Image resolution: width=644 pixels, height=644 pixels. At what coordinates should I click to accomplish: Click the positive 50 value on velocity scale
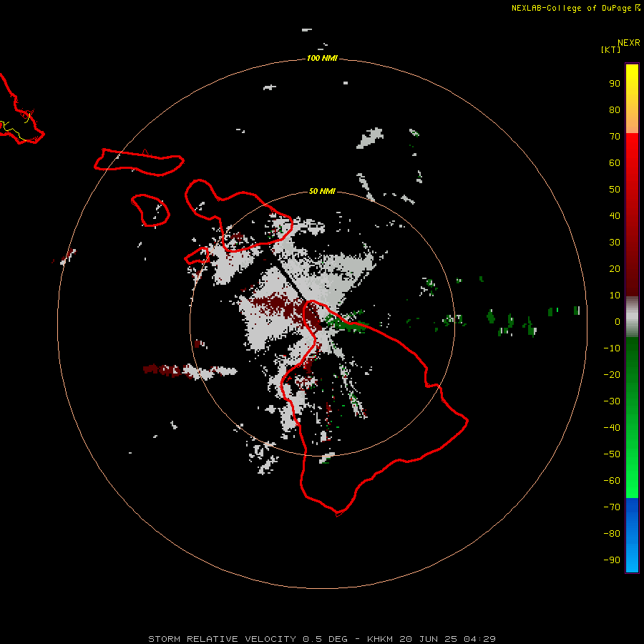(615, 190)
